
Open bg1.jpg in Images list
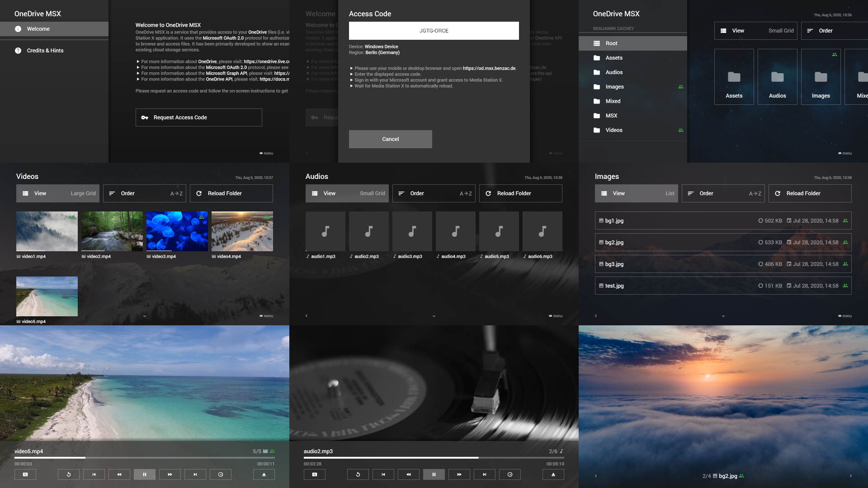click(723, 221)
